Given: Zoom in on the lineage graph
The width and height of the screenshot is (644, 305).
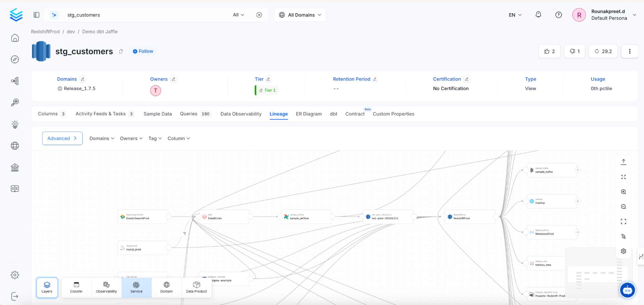Looking at the screenshot, I should pyautogui.click(x=623, y=192).
